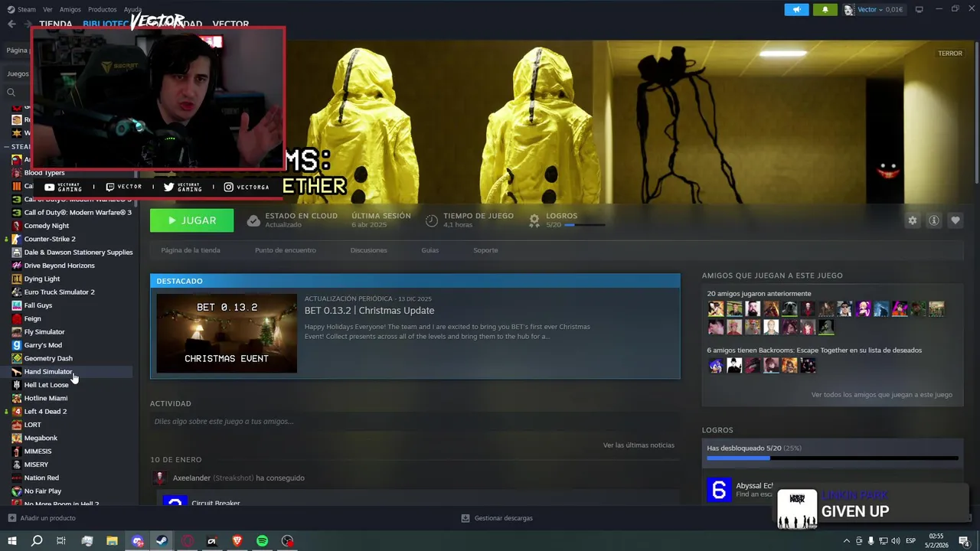980x551 pixels.
Task: Select Counter-Strike 2 in library
Action: point(67,239)
